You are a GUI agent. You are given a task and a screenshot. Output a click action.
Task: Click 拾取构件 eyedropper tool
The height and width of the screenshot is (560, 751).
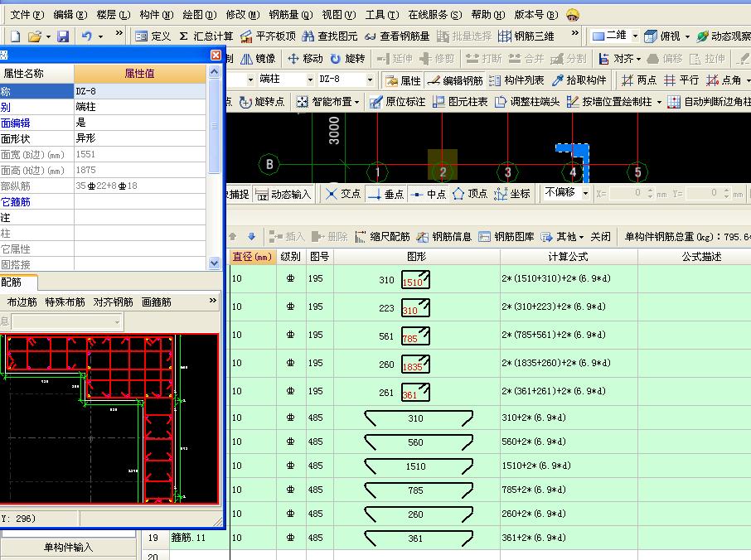pyautogui.click(x=579, y=80)
